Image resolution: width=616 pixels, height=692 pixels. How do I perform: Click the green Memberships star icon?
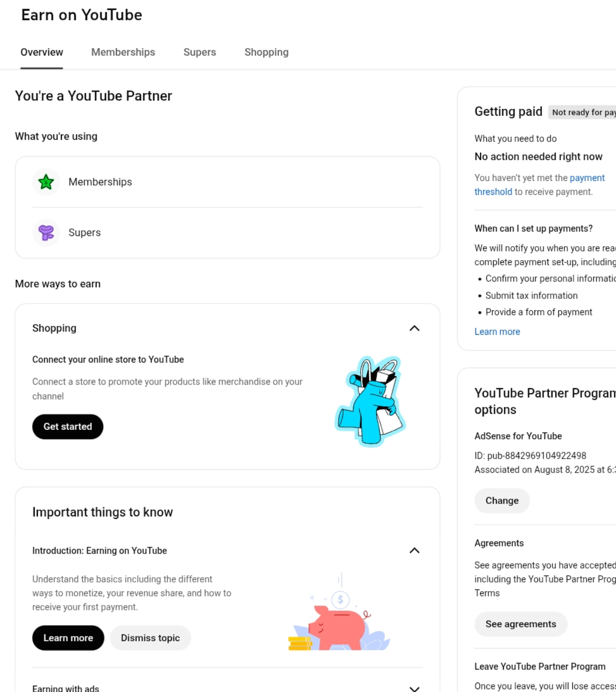pos(46,182)
